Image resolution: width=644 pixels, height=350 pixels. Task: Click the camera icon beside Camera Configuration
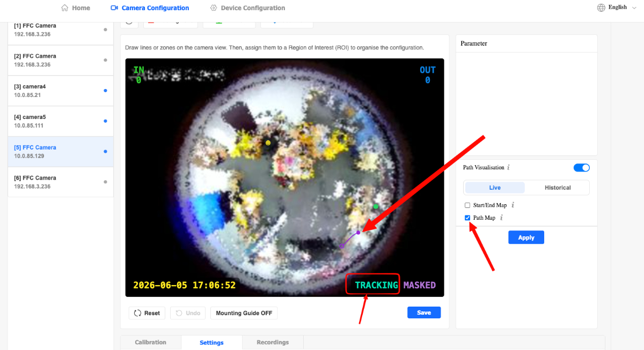[114, 8]
